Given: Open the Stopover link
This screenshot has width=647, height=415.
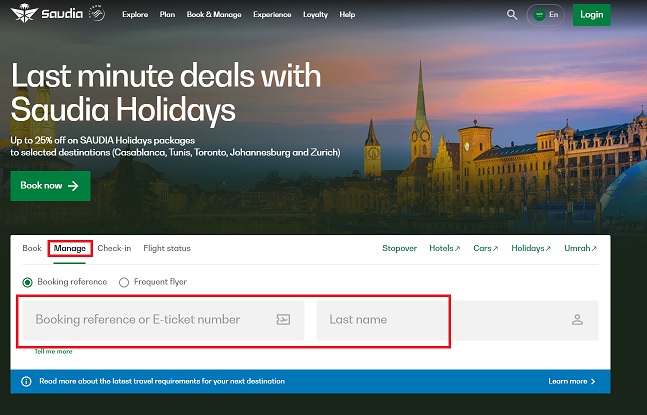Looking at the screenshot, I should (399, 248).
